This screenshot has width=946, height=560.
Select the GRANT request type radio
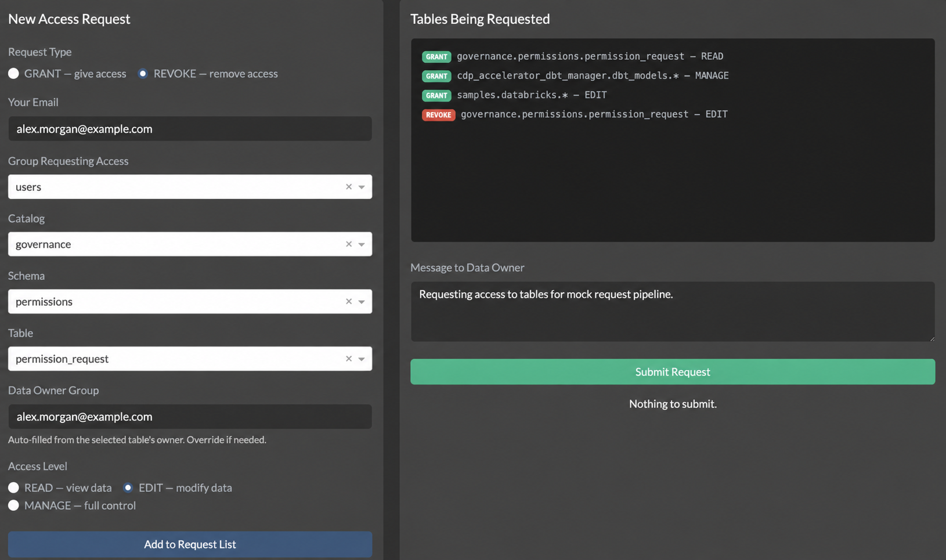pos(13,74)
